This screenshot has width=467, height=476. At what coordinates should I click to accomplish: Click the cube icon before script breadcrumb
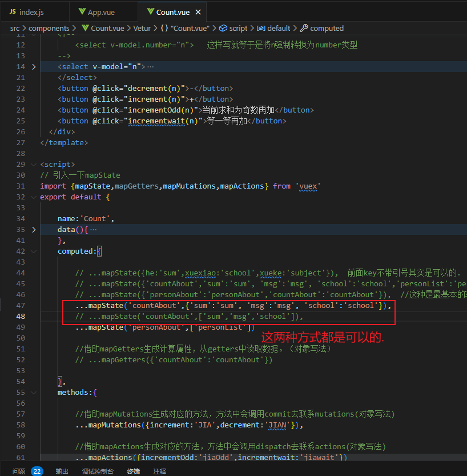(223, 28)
